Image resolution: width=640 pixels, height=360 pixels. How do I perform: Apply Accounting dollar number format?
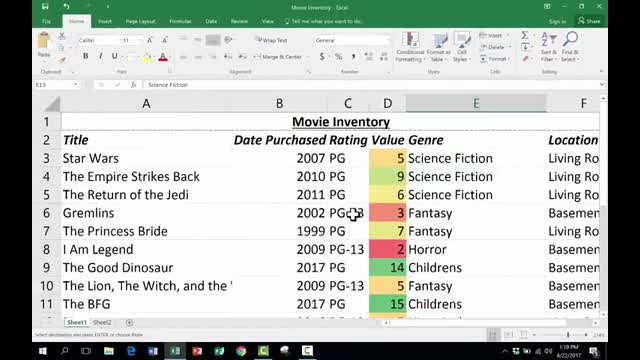(x=322, y=57)
